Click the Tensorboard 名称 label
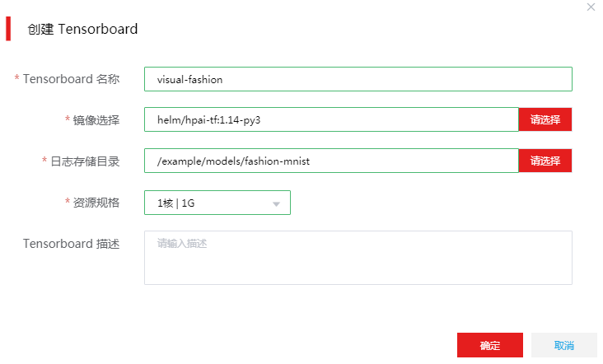 coord(71,79)
